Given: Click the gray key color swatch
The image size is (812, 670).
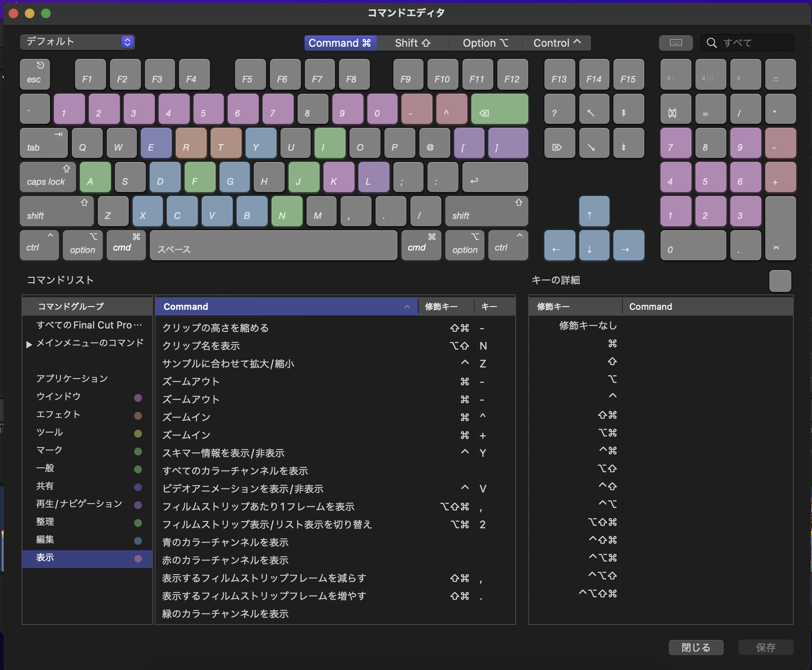Looking at the screenshot, I should (780, 281).
